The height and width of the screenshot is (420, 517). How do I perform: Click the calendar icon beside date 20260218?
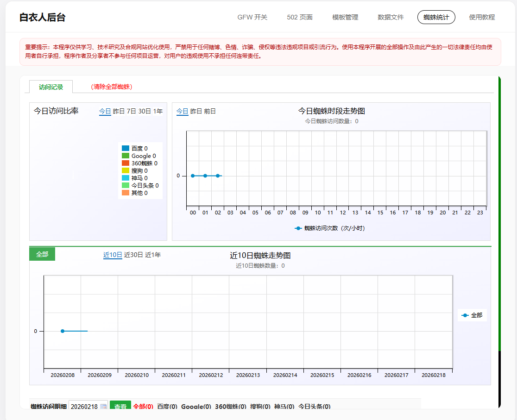point(103,407)
